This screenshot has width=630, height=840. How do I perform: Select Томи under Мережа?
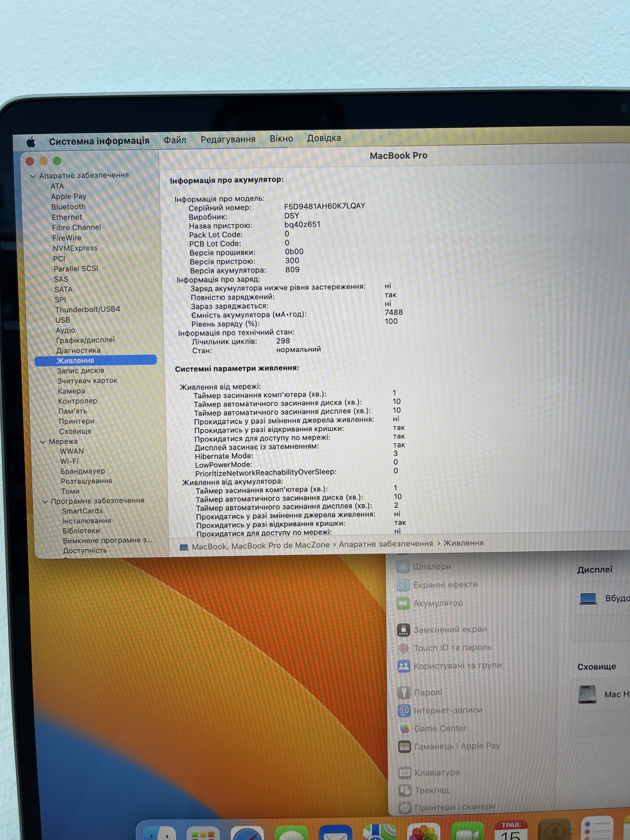[x=70, y=491]
